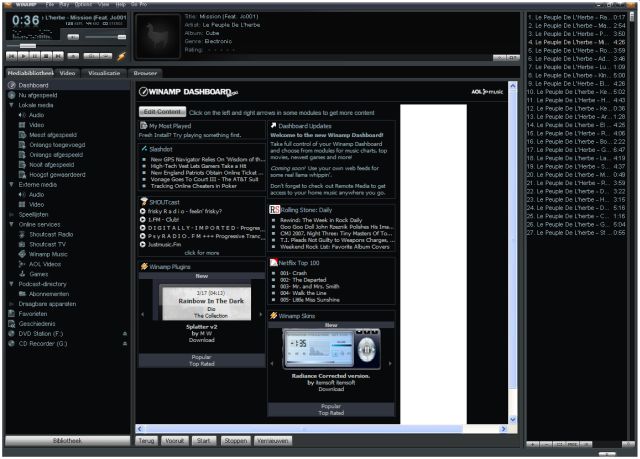Expand the Draagbare apparaten node
The image size is (640, 459).
11,304
